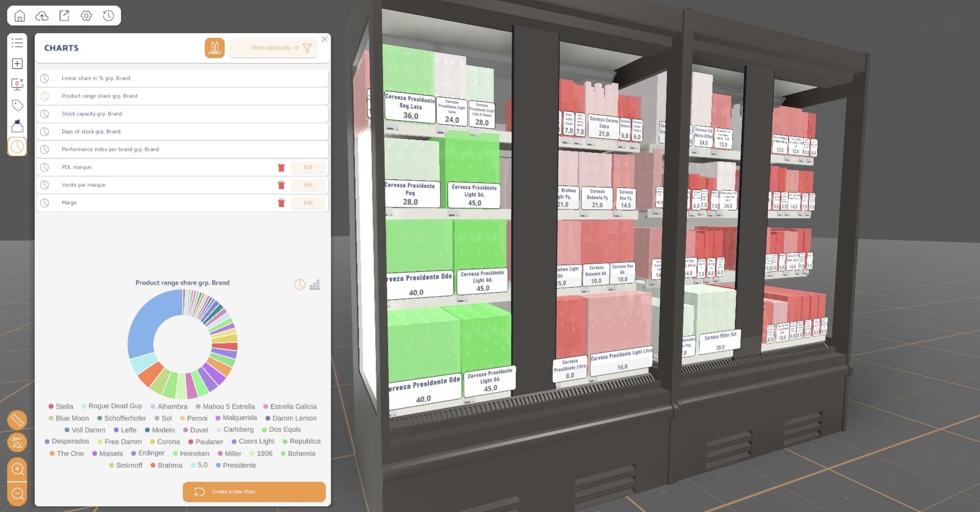Select Stock capacity grp. Brand chart

(182, 114)
